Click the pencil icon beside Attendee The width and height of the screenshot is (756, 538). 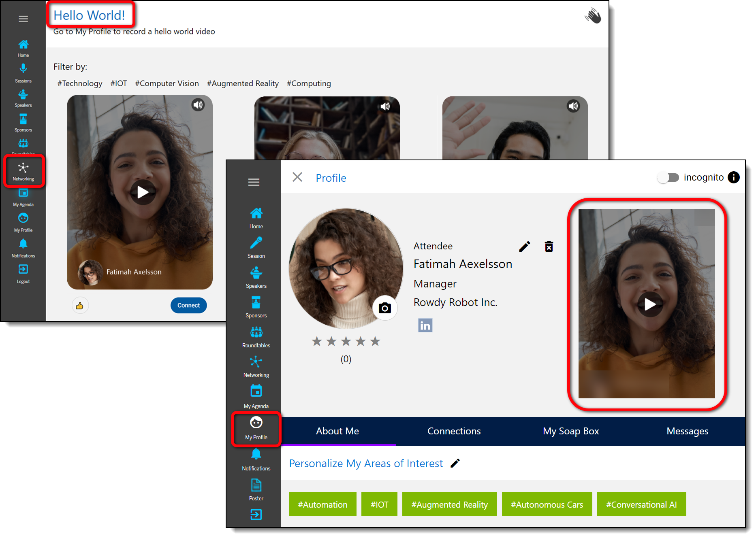tap(524, 247)
